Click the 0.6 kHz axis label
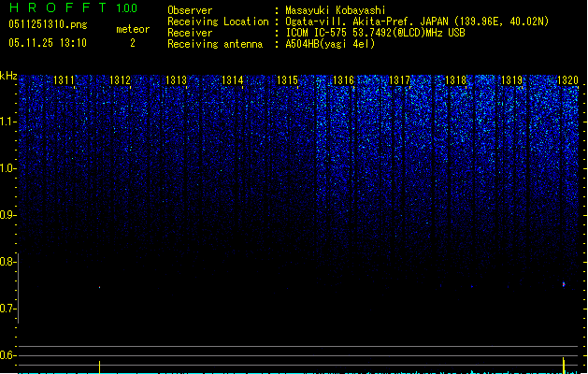This screenshot has height=374, width=588. (7, 355)
